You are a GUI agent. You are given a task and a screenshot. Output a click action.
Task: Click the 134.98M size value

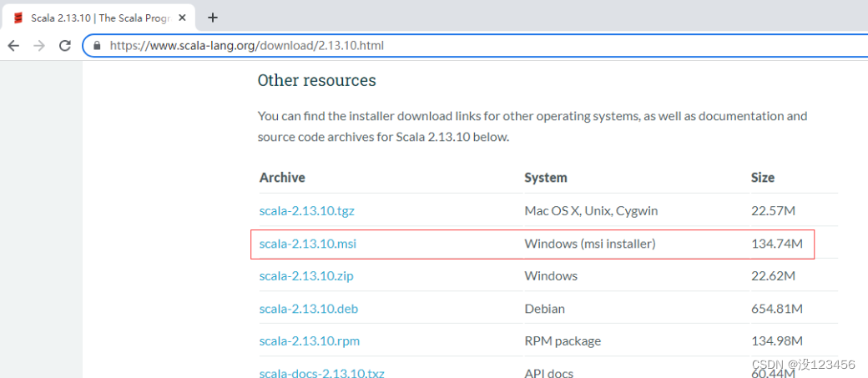coord(777,341)
